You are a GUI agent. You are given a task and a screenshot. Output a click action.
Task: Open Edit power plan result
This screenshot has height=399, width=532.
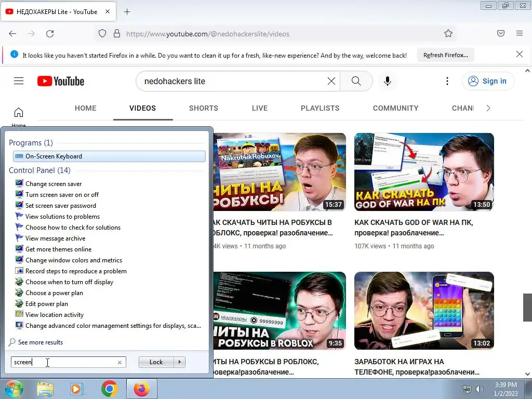[46, 303]
